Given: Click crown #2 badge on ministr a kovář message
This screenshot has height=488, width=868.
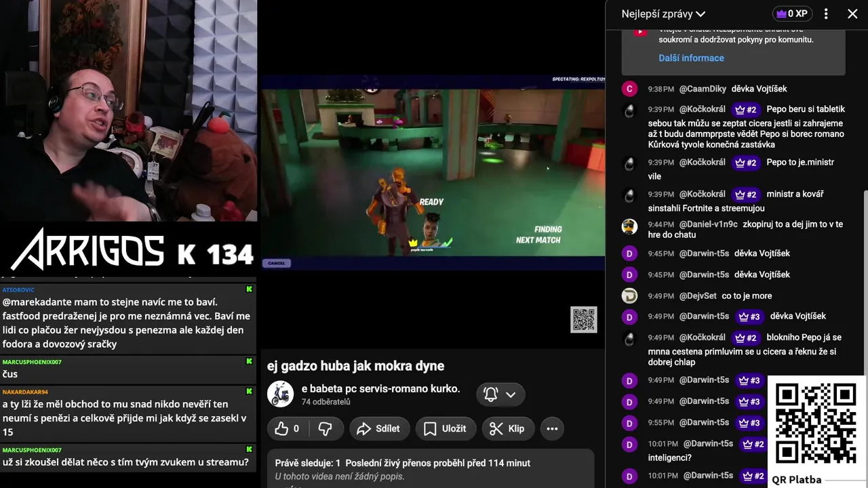Looking at the screenshot, I should click(745, 195).
